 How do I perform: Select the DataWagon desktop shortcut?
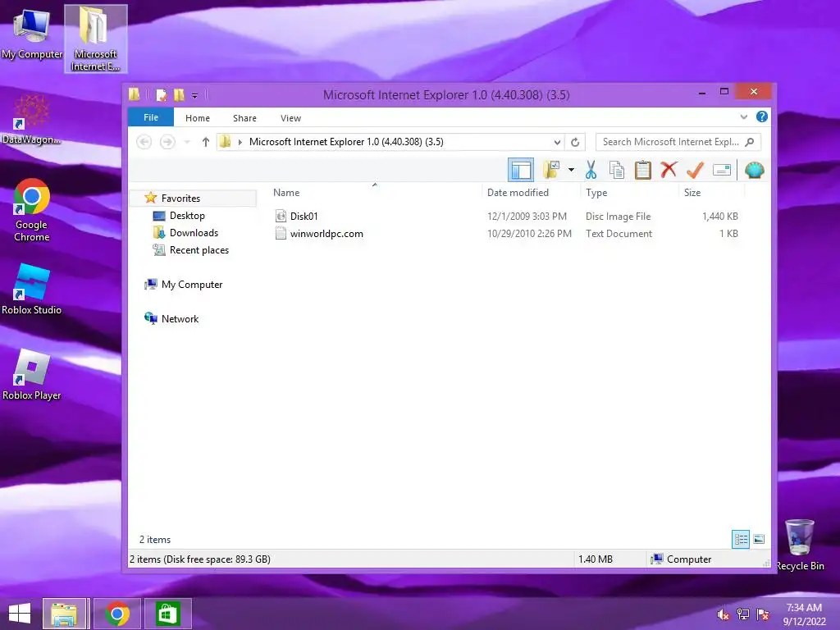click(x=32, y=119)
